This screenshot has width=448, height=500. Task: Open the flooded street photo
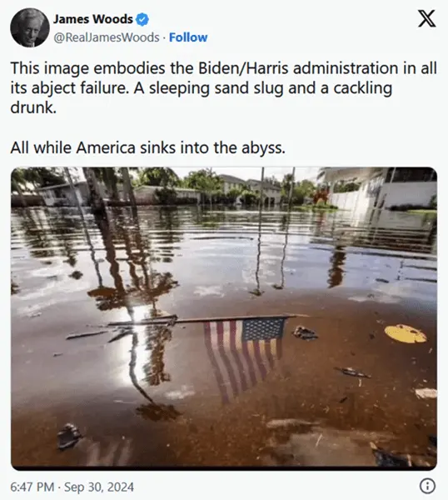coord(224,318)
